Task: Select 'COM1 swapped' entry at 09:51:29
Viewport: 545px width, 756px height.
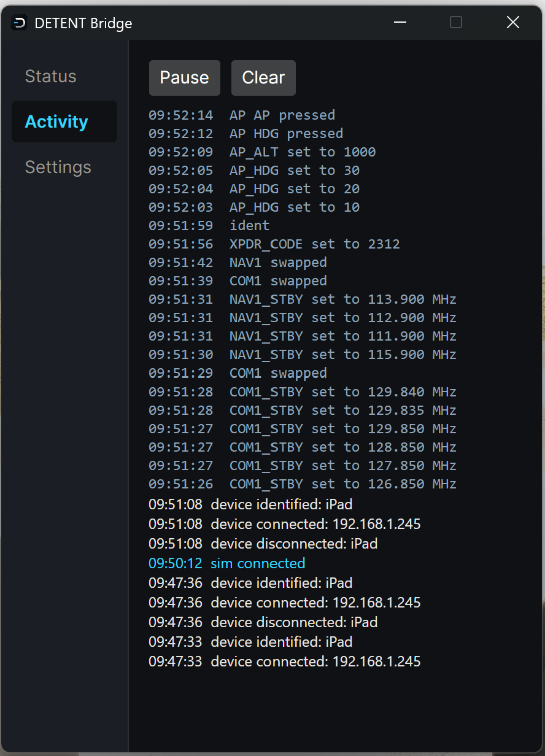Action: pyautogui.click(x=238, y=373)
